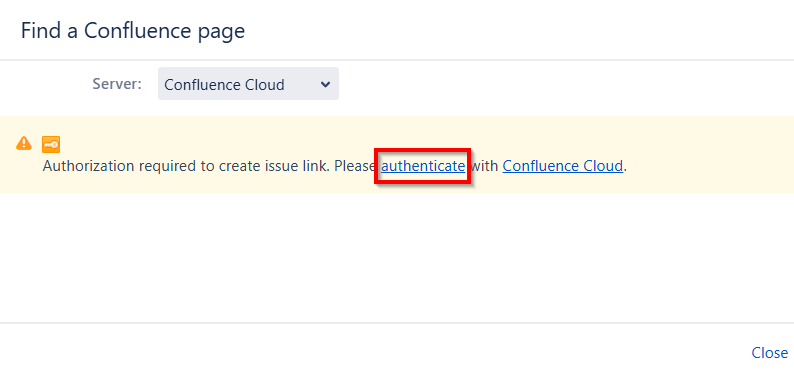The image size is (794, 388).
Task: Select the Confluence Cloud text in Server combo box
Action: coord(224,85)
